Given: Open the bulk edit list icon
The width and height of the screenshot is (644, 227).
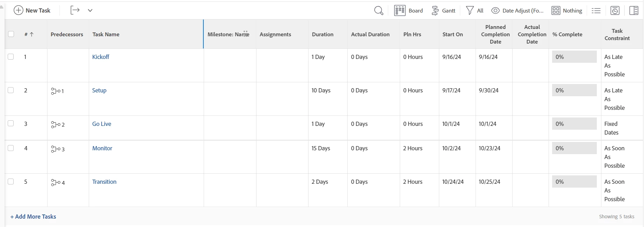Looking at the screenshot, I should pos(596,10).
